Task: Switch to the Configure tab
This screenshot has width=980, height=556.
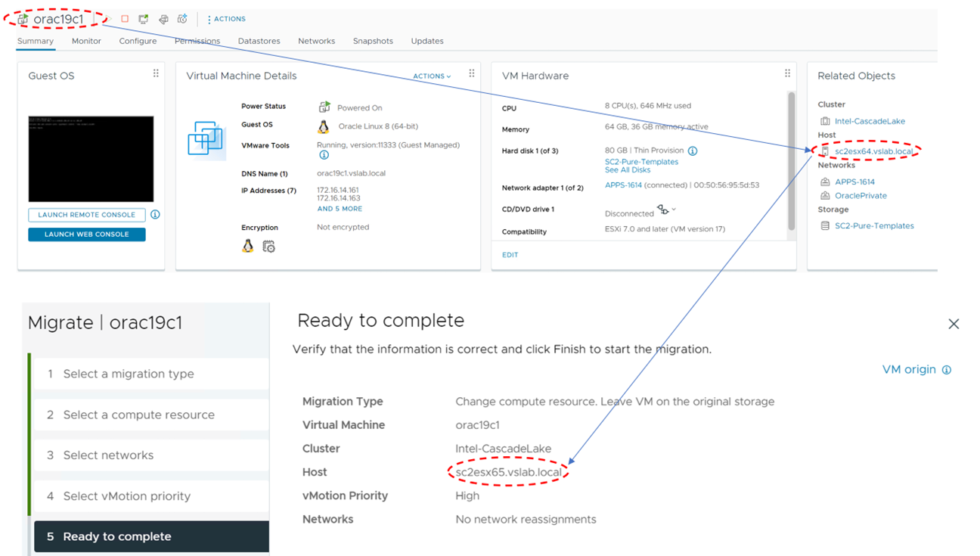Action: click(x=138, y=41)
